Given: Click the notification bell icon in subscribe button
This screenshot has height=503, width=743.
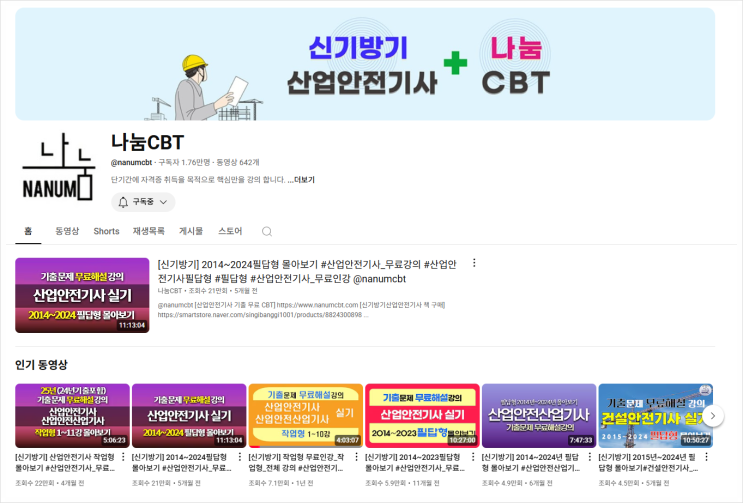Looking at the screenshot, I should pyautogui.click(x=123, y=202).
